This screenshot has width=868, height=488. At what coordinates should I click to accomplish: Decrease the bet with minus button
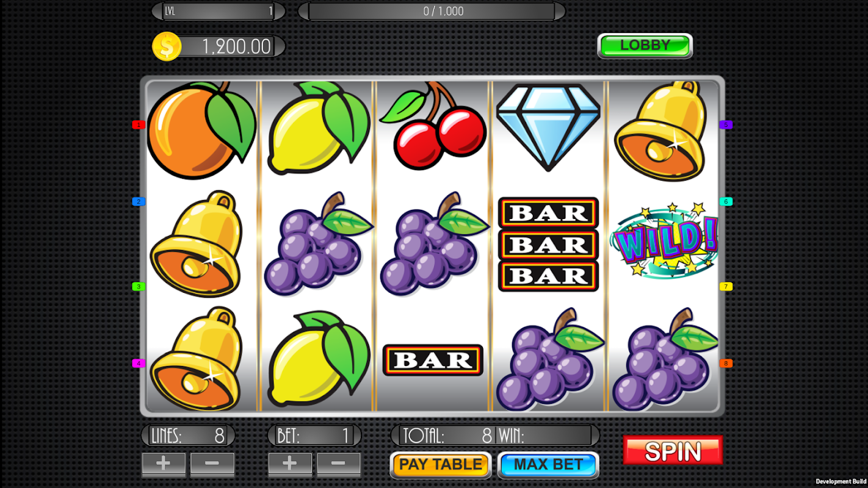click(x=338, y=464)
